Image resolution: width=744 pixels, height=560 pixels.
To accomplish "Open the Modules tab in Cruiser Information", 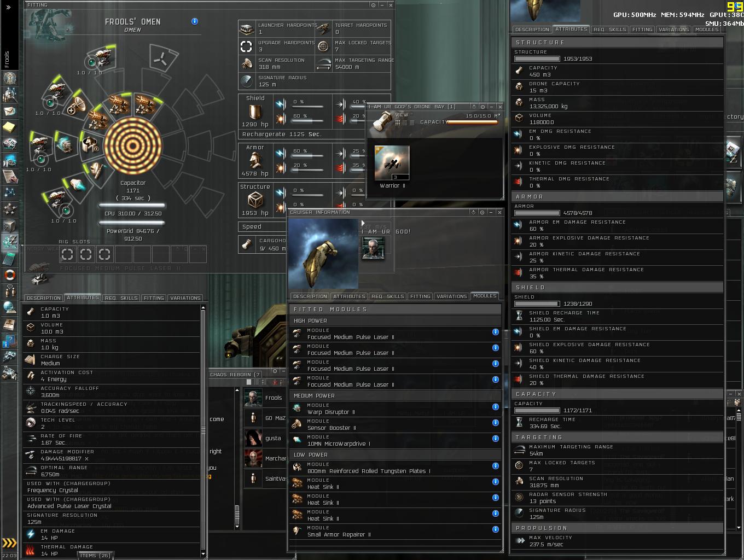I will [x=485, y=296].
